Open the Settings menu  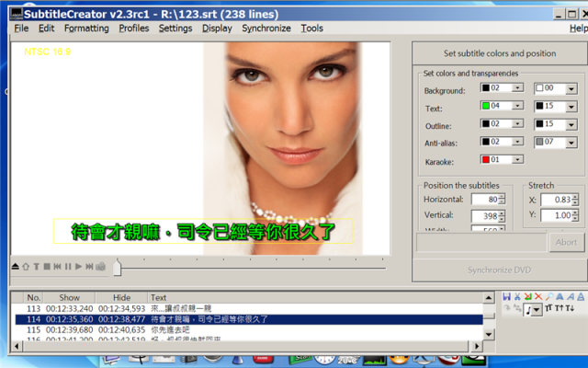click(175, 29)
